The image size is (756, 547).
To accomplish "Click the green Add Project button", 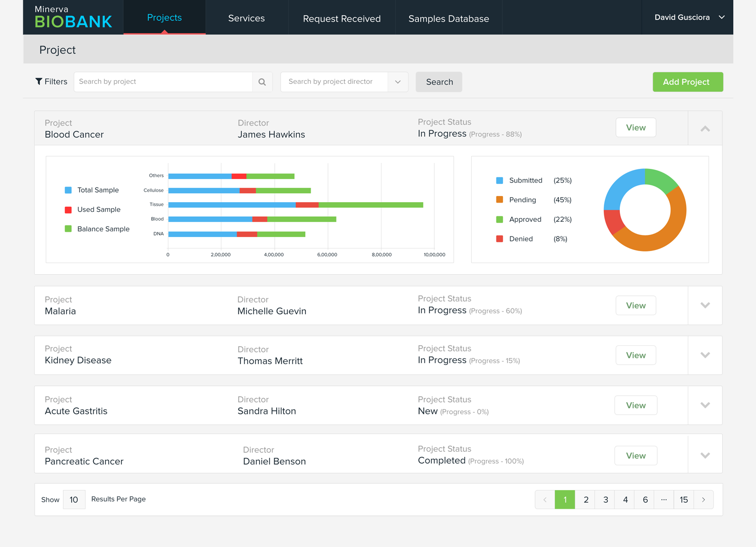I will (687, 82).
